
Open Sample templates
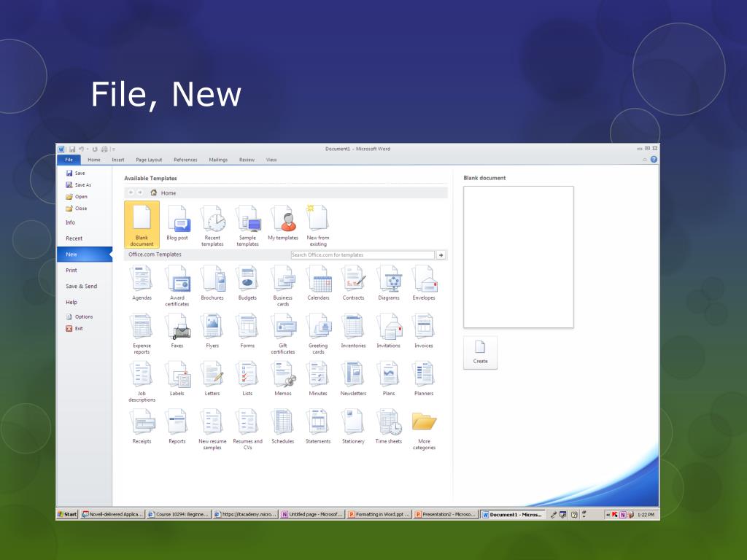[x=248, y=225]
